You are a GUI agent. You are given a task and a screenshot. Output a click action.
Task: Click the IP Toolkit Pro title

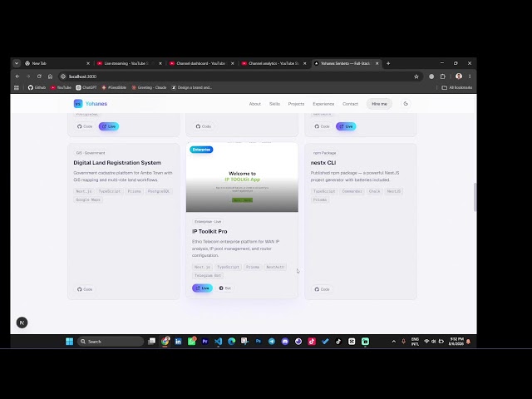(x=209, y=231)
